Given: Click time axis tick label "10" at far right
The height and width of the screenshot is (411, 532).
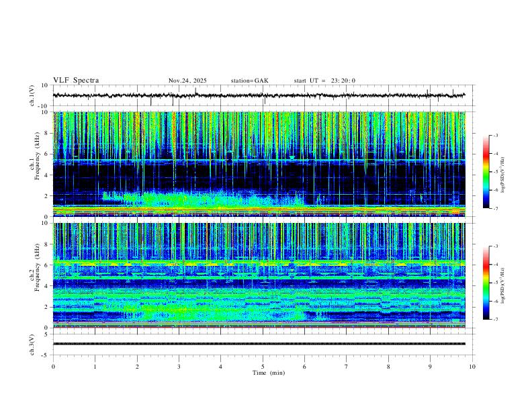Looking at the screenshot, I should click(x=472, y=367).
